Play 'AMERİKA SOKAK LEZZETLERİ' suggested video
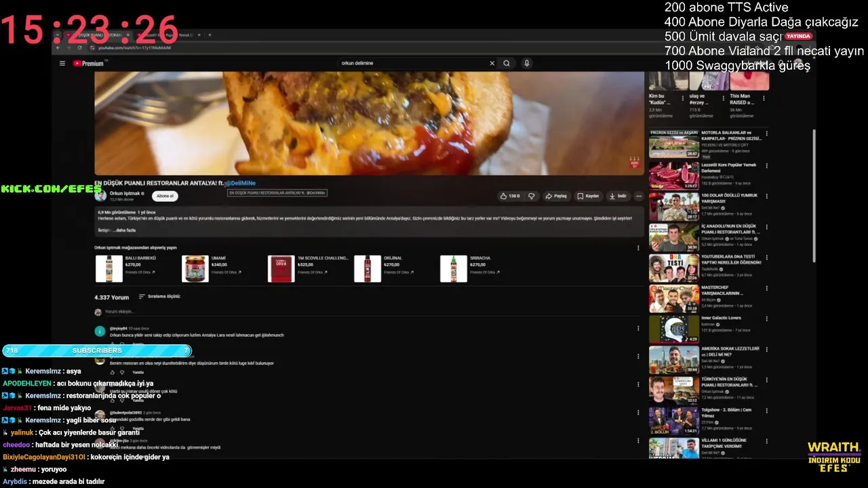The image size is (868, 488). click(x=673, y=361)
